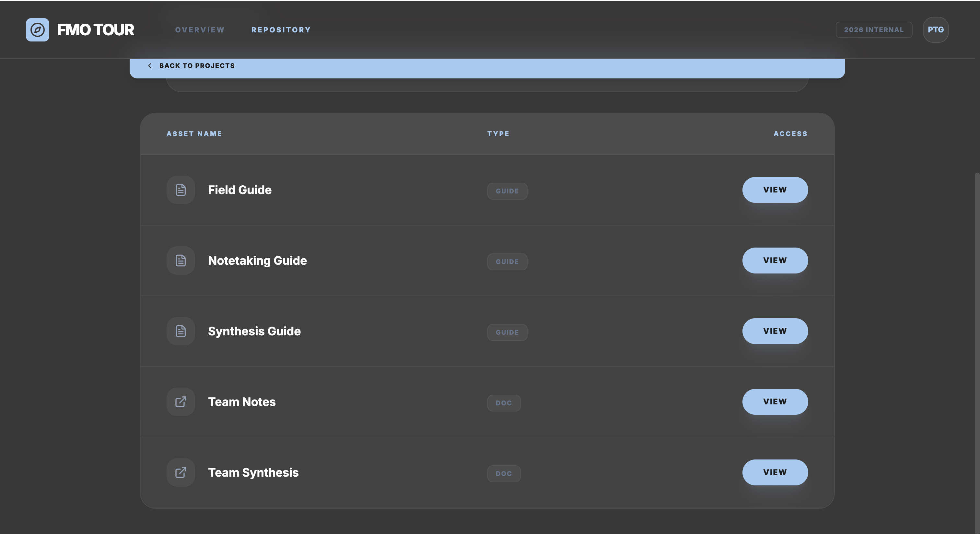
Task: View the Notetaking Guide asset
Action: [x=775, y=261]
